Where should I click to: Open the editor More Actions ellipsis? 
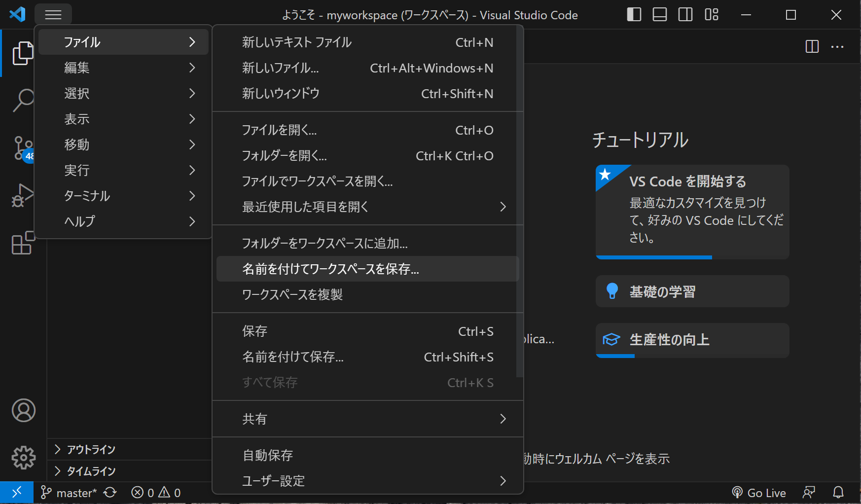coord(837,46)
